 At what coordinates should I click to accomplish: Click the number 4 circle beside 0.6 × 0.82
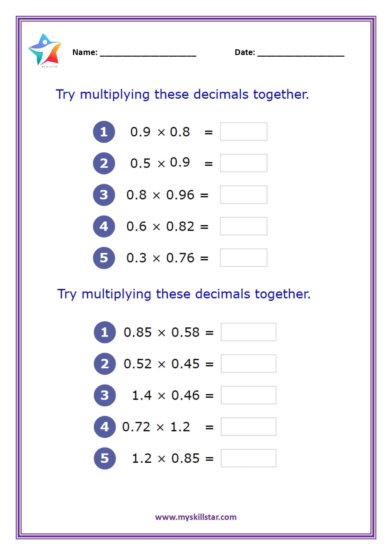(104, 226)
